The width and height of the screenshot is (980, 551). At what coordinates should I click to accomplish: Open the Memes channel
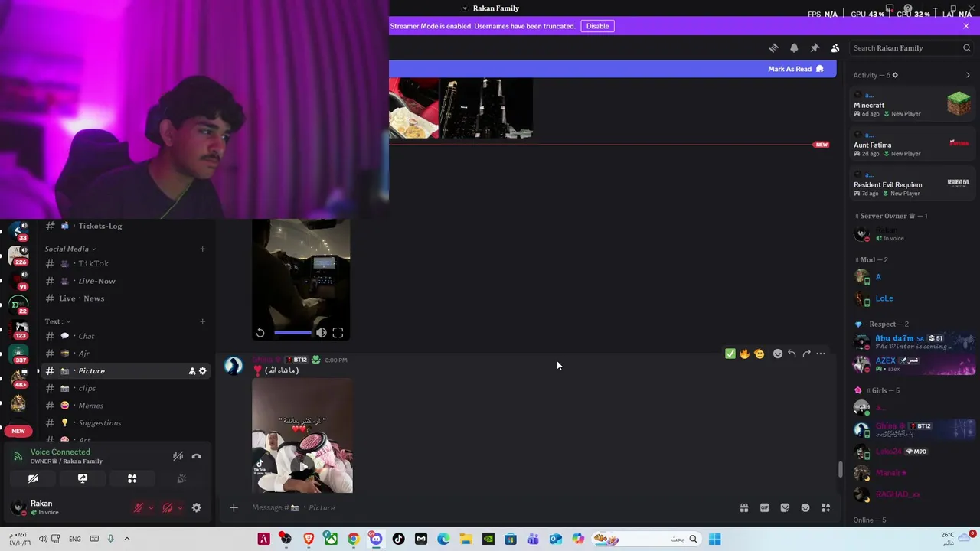coord(126,406)
